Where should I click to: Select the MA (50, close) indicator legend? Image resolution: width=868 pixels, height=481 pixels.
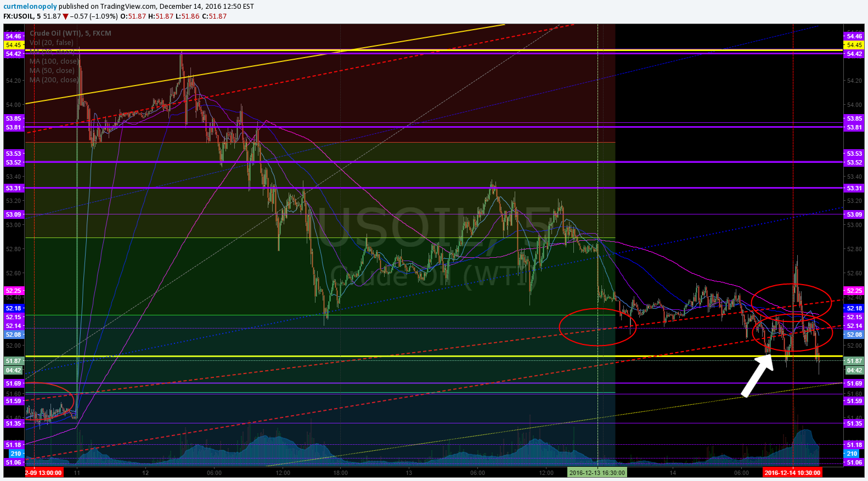52,71
